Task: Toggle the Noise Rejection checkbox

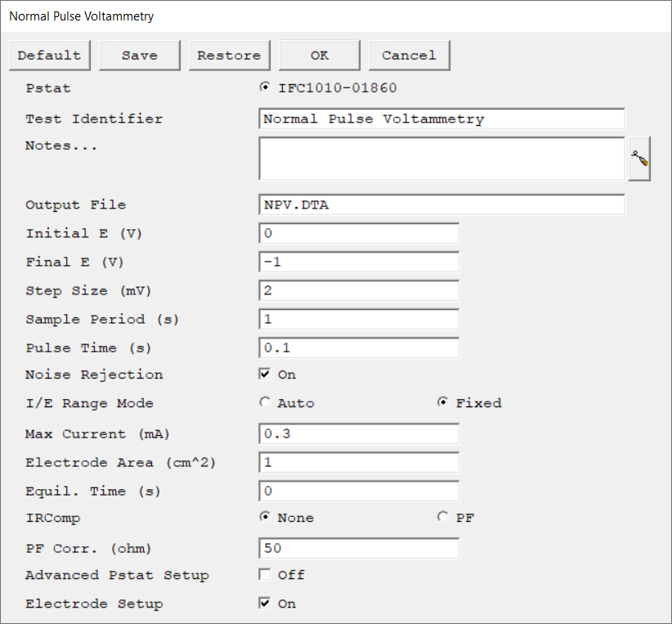Action: coord(264,375)
